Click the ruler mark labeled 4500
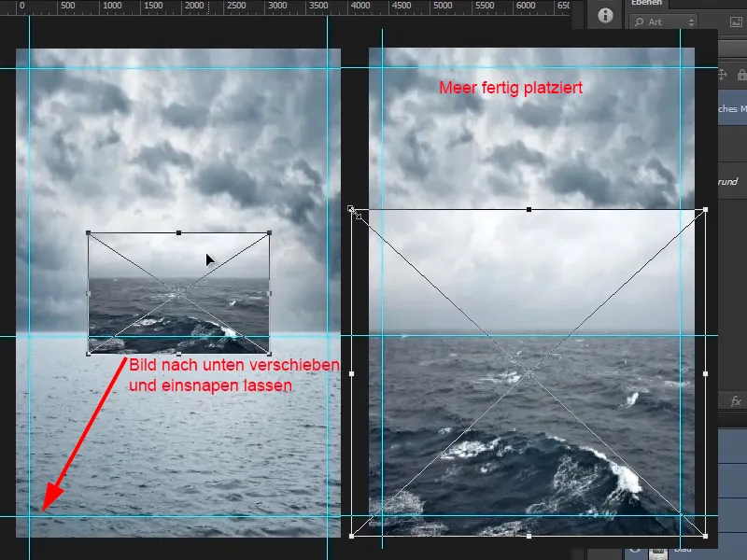 (x=402, y=6)
